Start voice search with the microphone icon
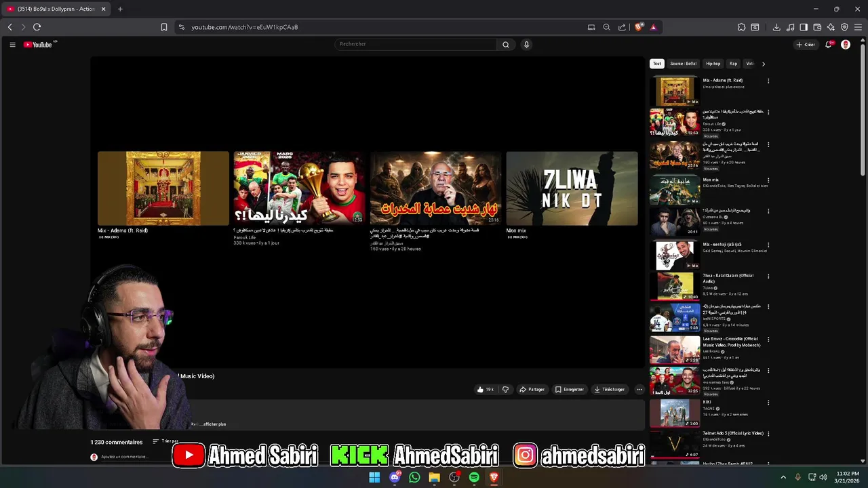This screenshot has height=488, width=868. pos(526,45)
